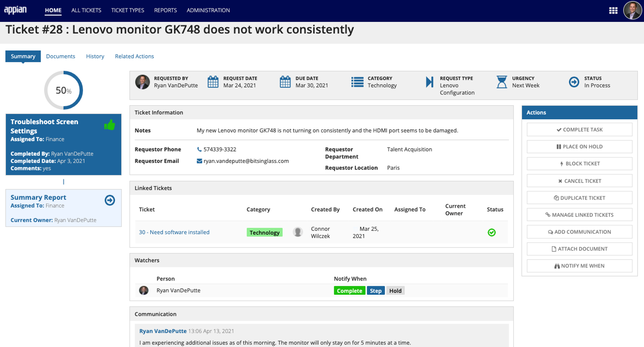Screen dimensions: 644x347
Task: Click the Category list icon
Action: 357,82
